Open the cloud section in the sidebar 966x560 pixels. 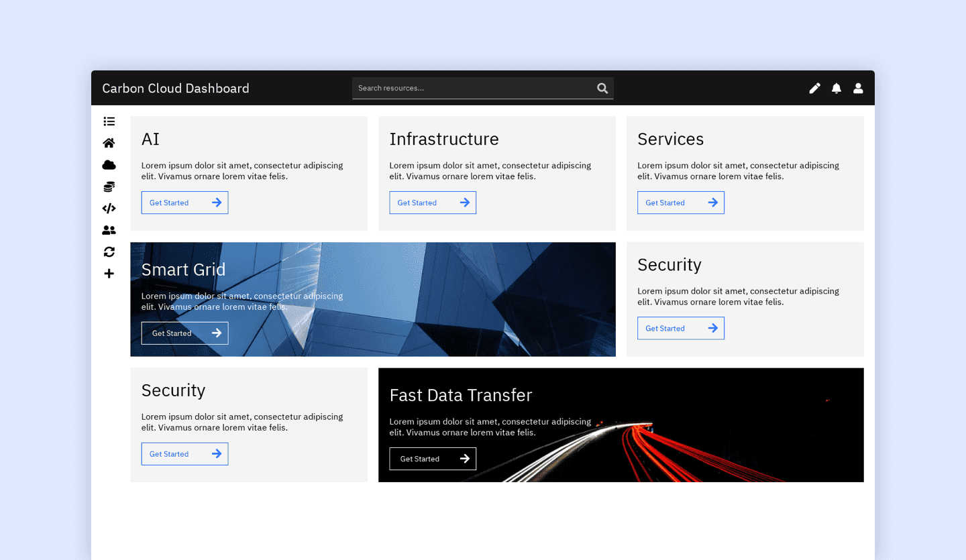tap(109, 165)
